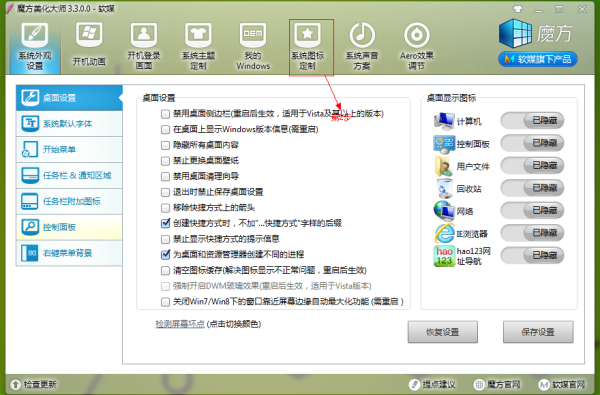Check 在桌面上显示Windows版本信息

click(x=165, y=129)
